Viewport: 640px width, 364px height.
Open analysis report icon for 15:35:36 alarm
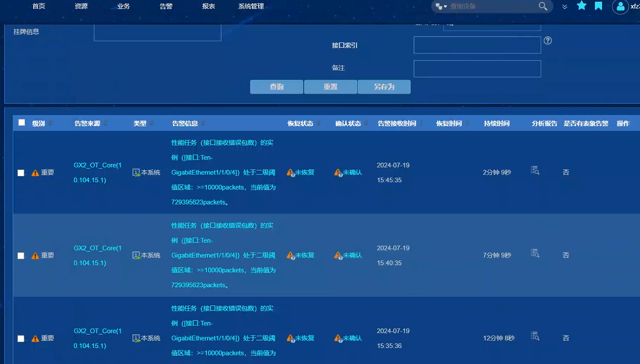point(535,336)
